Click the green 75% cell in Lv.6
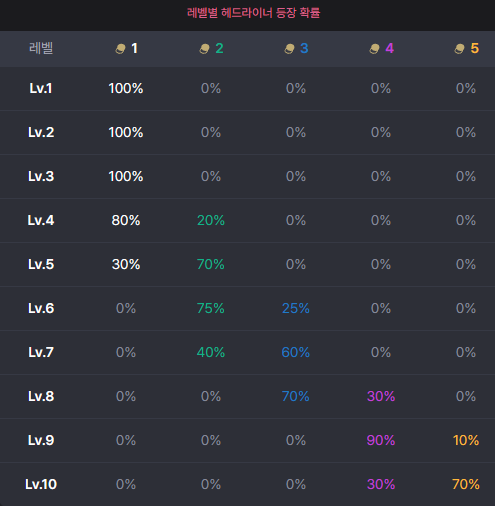 click(211, 308)
